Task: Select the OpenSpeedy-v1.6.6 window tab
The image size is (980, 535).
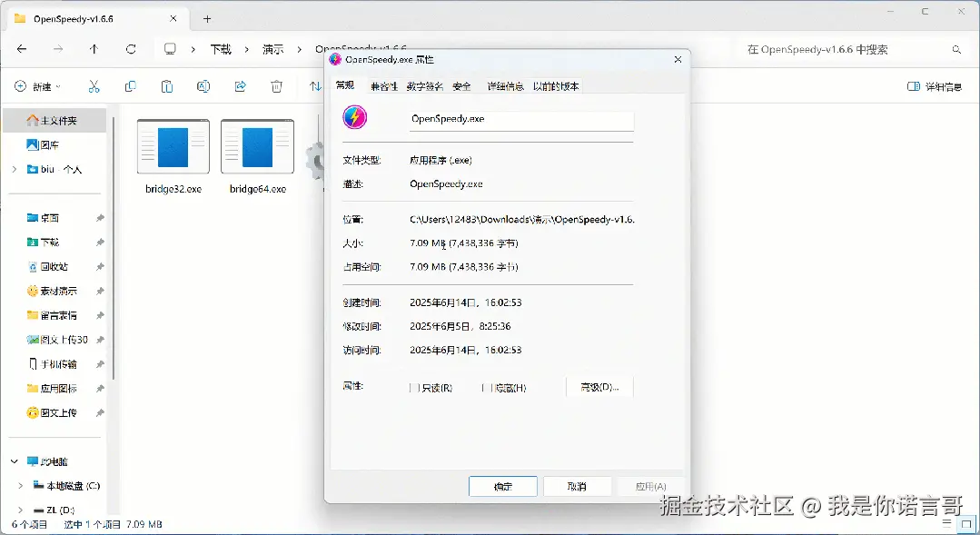Action: tap(96, 19)
